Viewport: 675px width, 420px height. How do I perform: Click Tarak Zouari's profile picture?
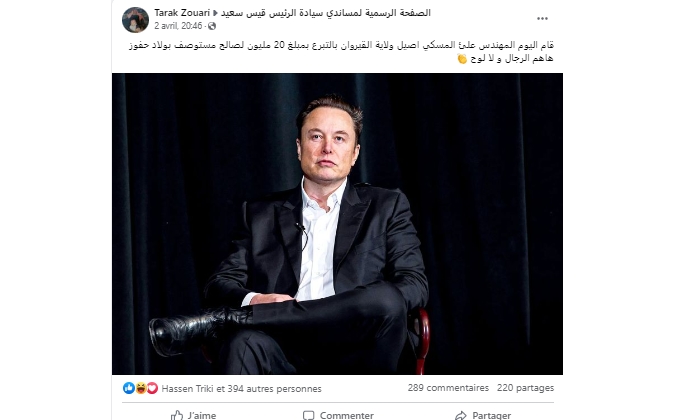click(135, 20)
